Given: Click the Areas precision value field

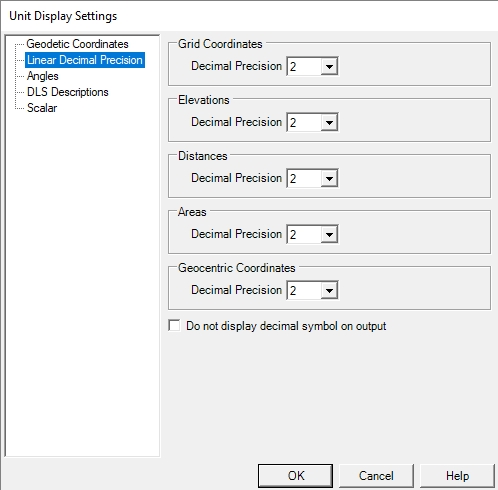Looking at the screenshot, I should tap(304, 234).
